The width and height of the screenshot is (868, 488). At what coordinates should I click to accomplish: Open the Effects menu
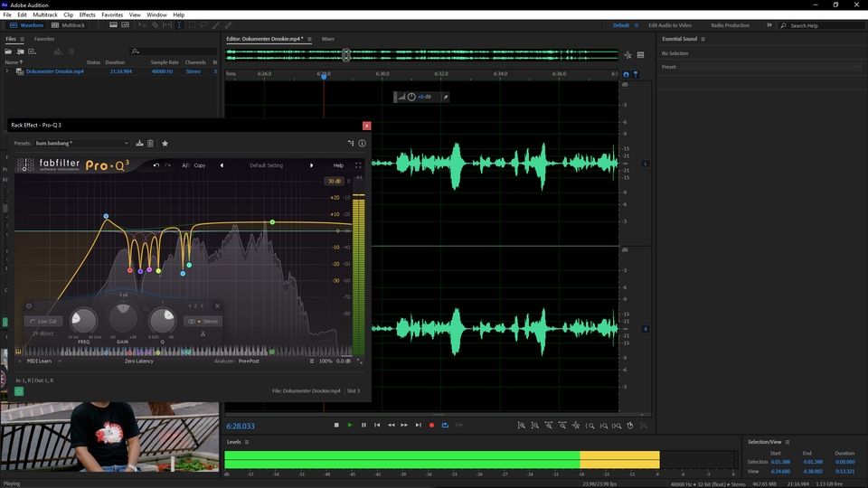coord(87,15)
